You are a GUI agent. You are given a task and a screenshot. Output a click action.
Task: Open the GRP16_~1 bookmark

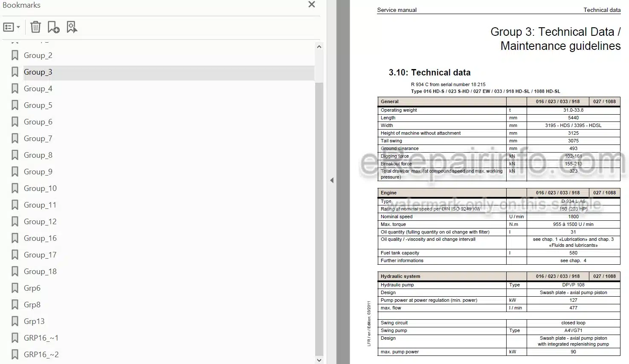coord(41,338)
